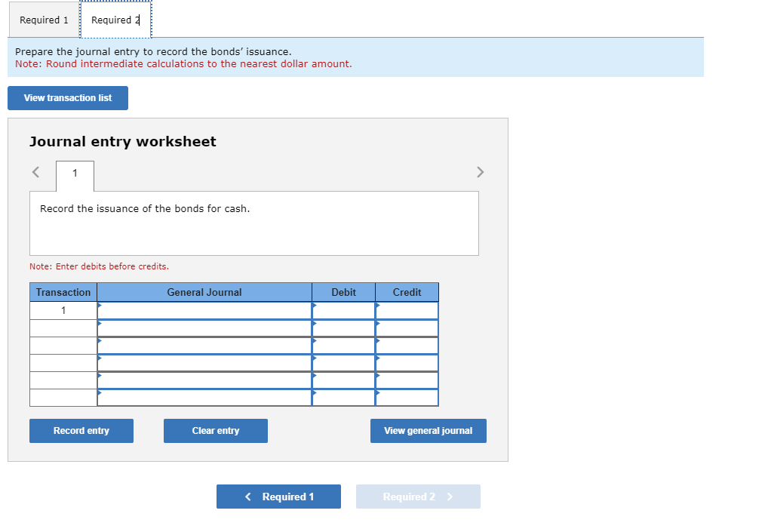
Task: Navigate back using the Required 1 button
Action: click(x=278, y=497)
